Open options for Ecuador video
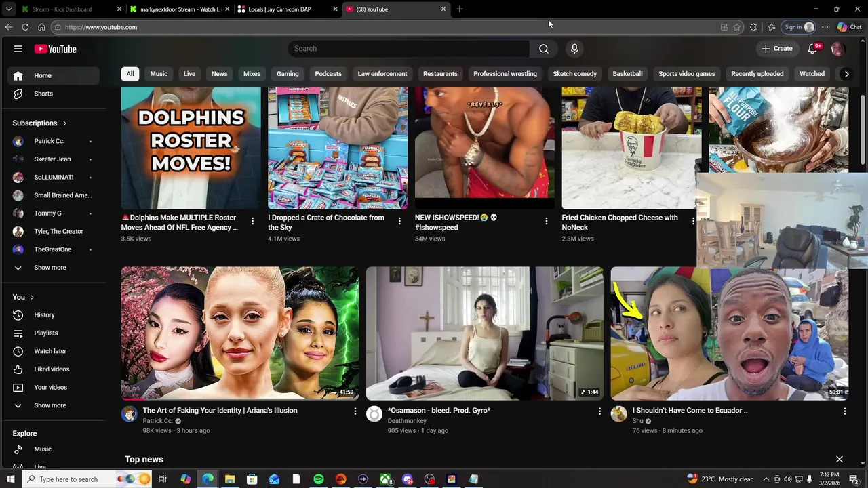The width and height of the screenshot is (868, 488). [x=844, y=411]
